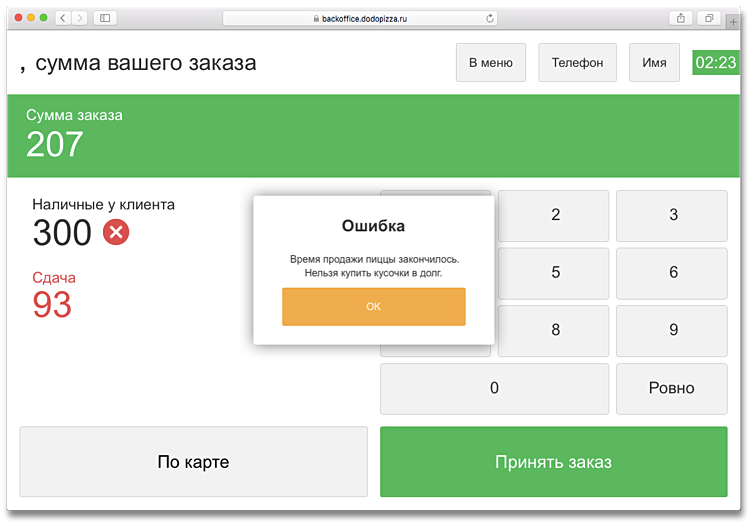Return to menu via В меню

[491, 63]
